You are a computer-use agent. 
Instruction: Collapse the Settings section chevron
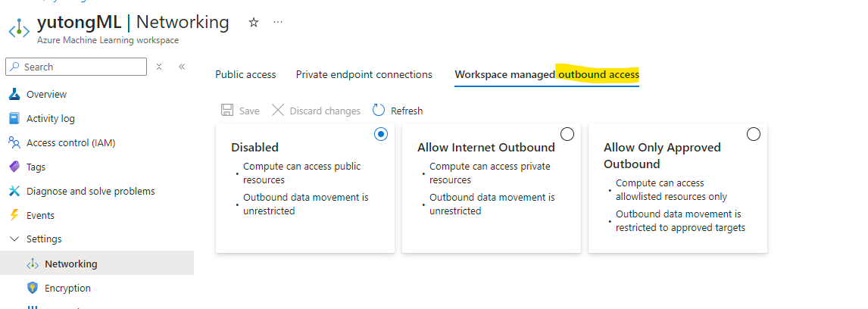pos(15,239)
